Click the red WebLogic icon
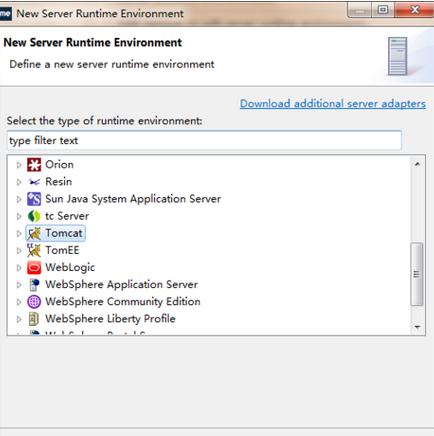 [34, 268]
